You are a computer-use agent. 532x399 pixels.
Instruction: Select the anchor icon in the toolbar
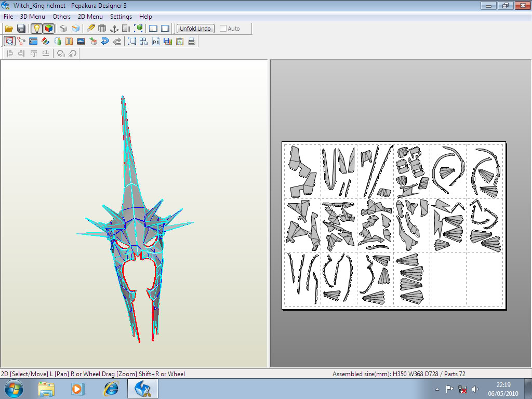pos(114,29)
